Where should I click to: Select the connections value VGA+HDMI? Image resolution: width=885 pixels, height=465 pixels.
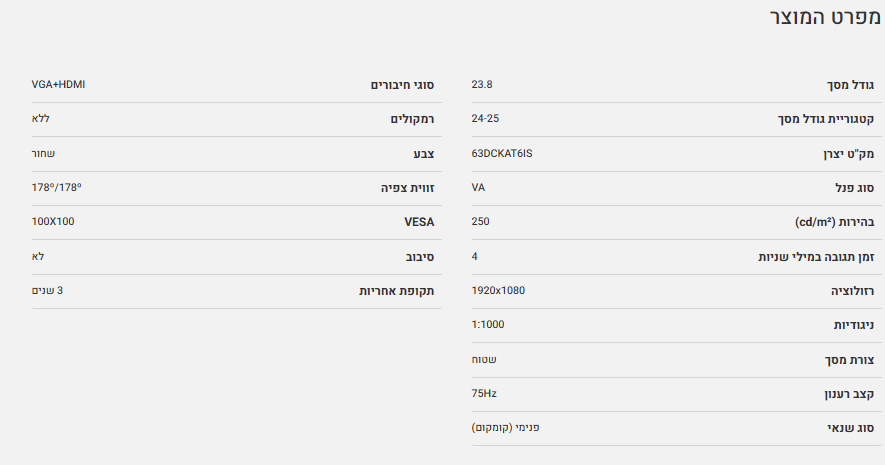(58, 84)
